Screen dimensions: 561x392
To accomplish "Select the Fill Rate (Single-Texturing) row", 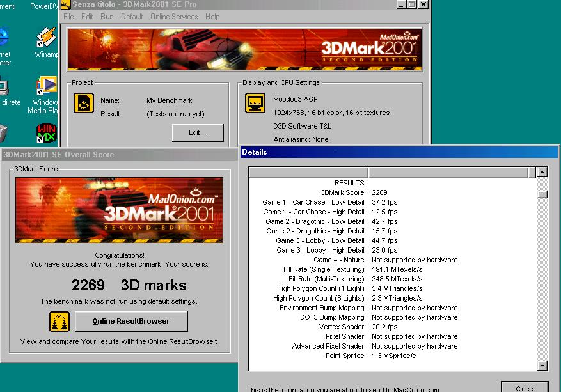I will pyautogui.click(x=393, y=269).
